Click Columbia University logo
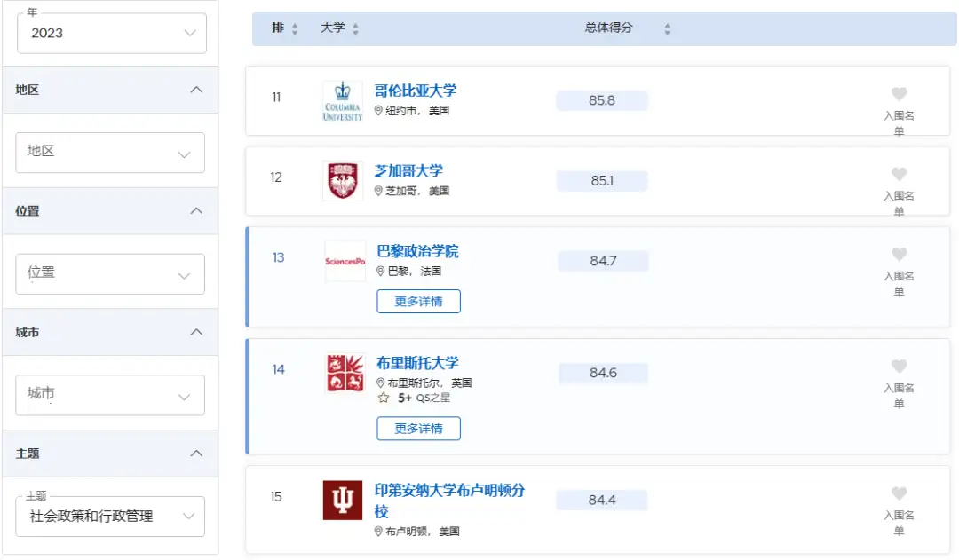 pyautogui.click(x=343, y=101)
